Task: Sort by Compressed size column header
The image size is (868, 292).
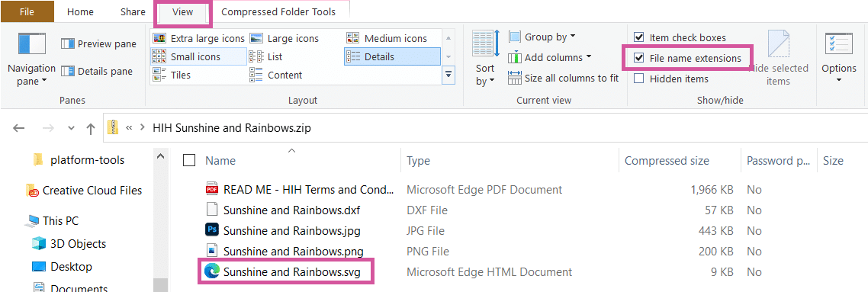Action: pyautogui.click(x=667, y=161)
